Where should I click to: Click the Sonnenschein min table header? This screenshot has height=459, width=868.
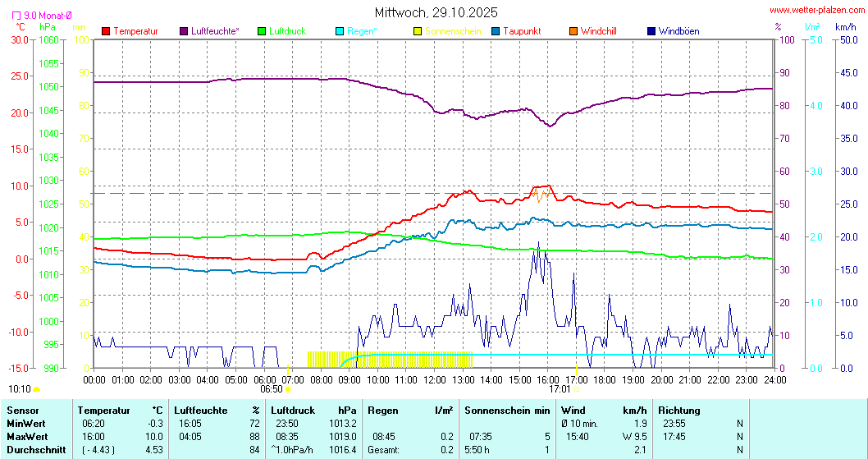507,411
